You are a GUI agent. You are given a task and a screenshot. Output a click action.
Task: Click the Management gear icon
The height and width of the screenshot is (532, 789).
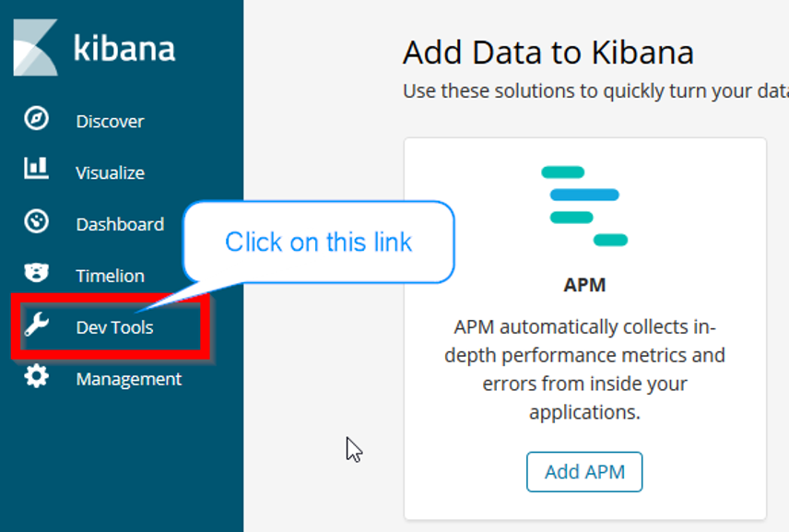click(36, 377)
